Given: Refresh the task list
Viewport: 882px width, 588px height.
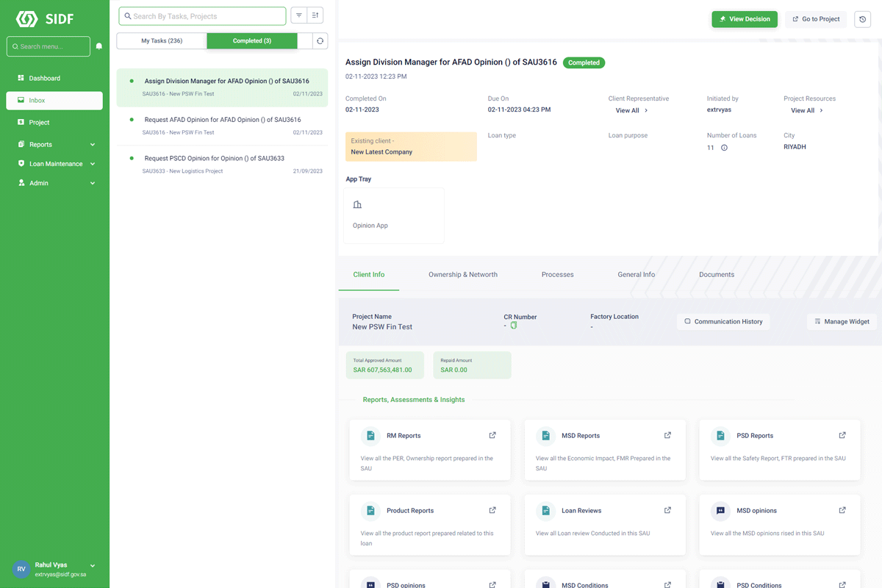Looking at the screenshot, I should (320, 41).
